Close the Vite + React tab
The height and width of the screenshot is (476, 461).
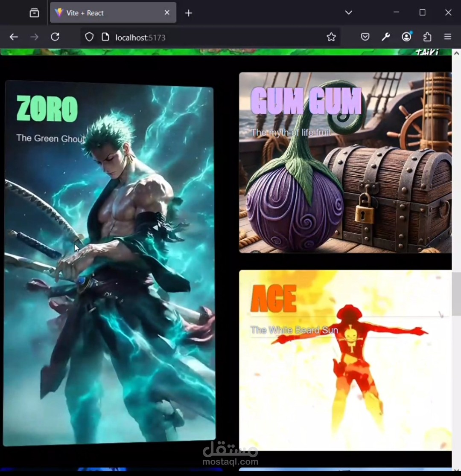[x=167, y=12]
